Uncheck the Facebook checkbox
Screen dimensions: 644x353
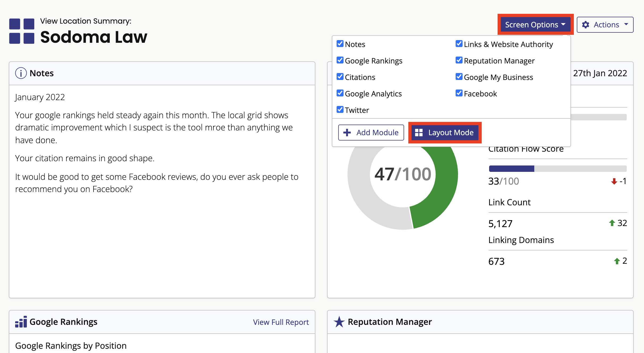[459, 93]
